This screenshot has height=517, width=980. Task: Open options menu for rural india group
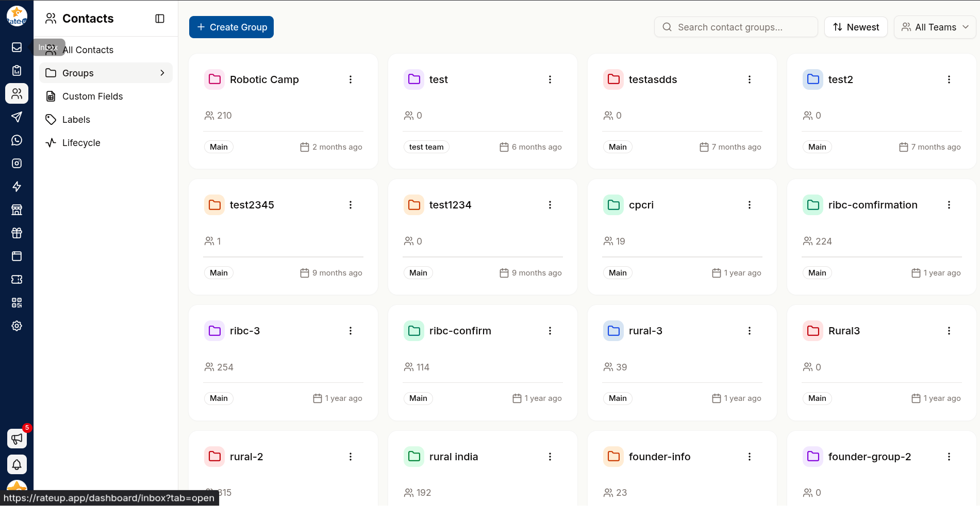(x=550, y=457)
